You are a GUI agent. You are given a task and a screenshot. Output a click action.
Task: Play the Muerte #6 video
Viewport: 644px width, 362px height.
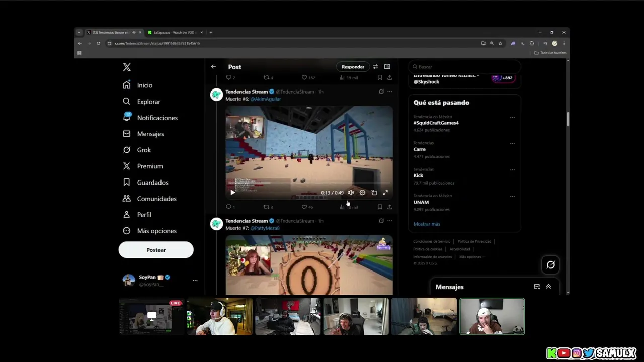coord(232,193)
